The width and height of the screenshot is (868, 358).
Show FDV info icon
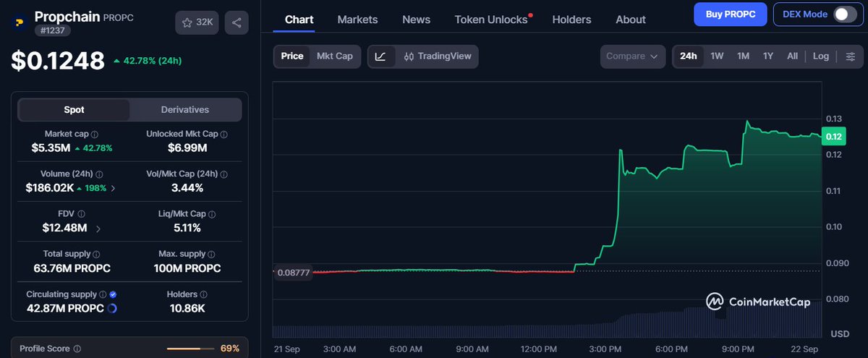[81, 214]
